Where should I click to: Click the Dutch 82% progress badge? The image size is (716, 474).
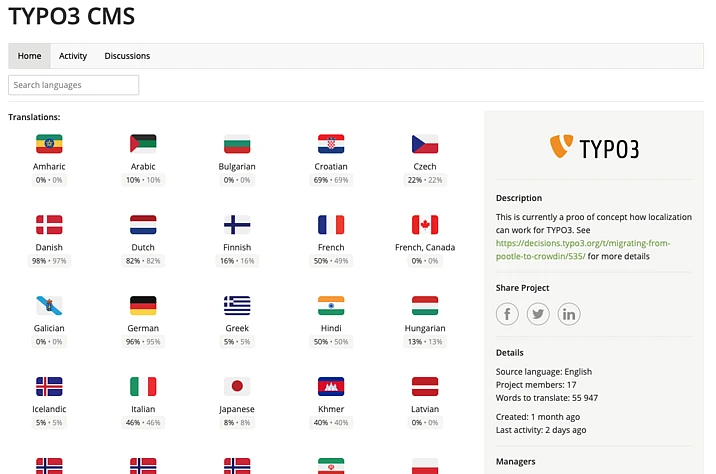143,261
